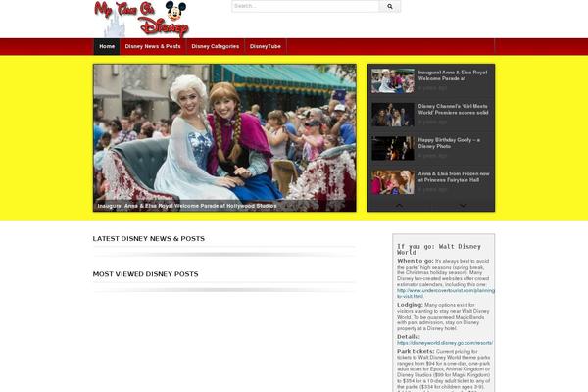
Task: Open Disney Categories menu
Action: pos(216,46)
